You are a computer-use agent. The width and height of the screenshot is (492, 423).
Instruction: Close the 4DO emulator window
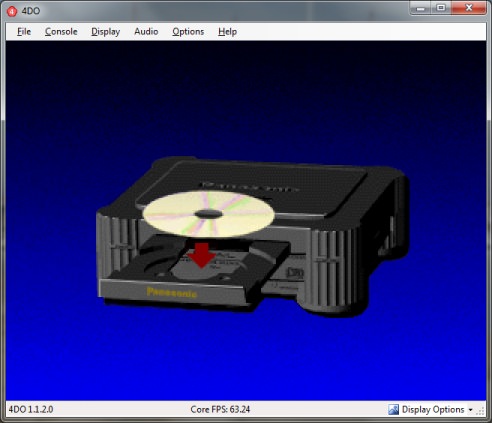click(x=469, y=8)
